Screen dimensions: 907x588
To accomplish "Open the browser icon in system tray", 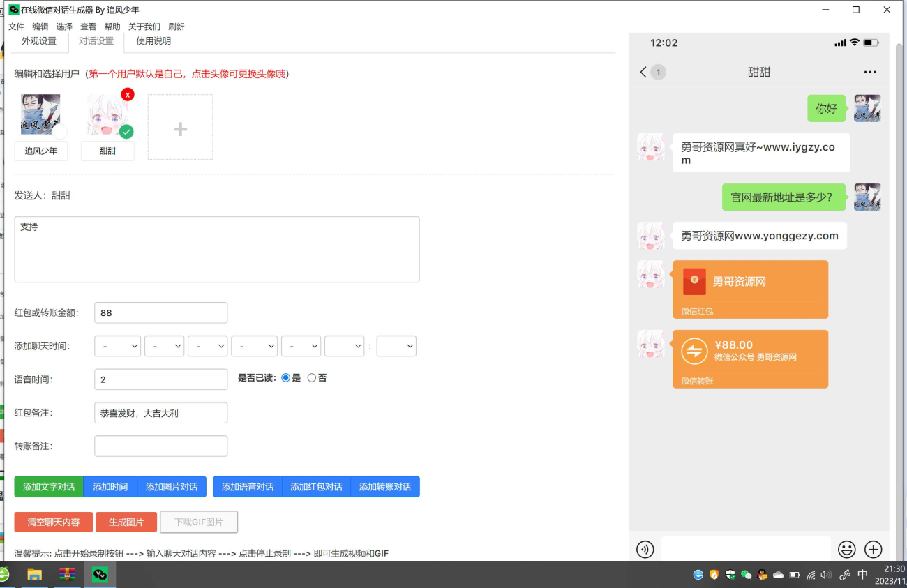I will (698, 575).
